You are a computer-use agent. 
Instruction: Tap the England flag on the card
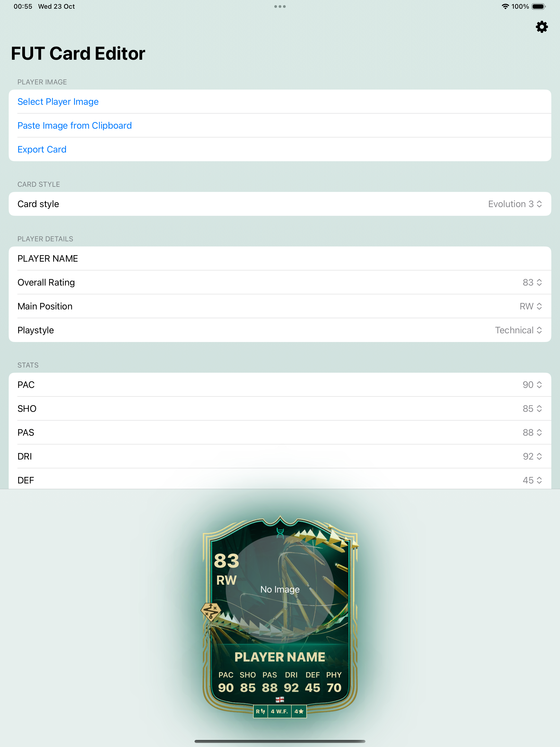[280, 699]
